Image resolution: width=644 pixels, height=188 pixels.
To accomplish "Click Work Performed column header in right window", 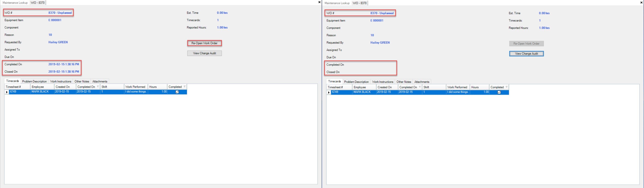I will coord(458,87).
